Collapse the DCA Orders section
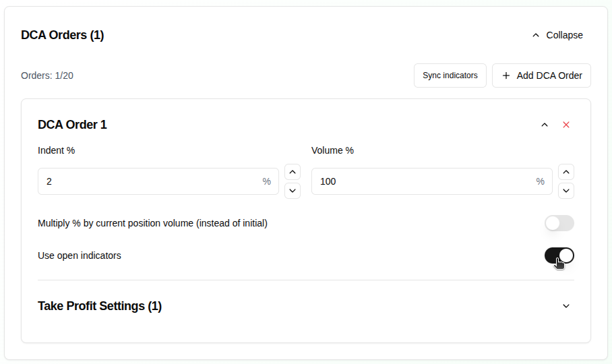This screenshot has height=364, width=612. click(x=557, y=35)
